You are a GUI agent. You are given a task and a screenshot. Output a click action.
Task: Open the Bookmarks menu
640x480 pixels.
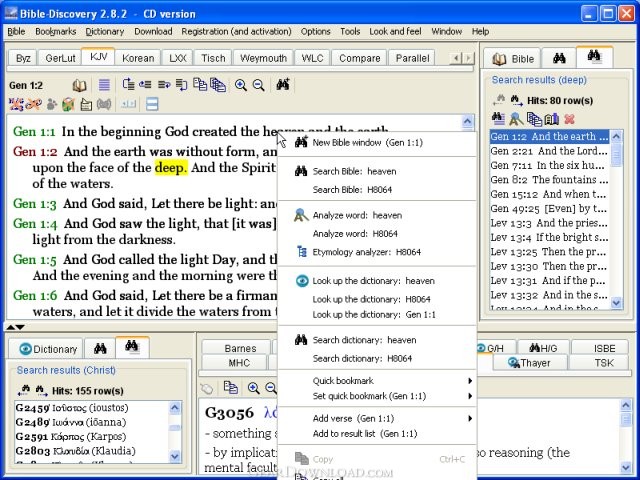56,31
